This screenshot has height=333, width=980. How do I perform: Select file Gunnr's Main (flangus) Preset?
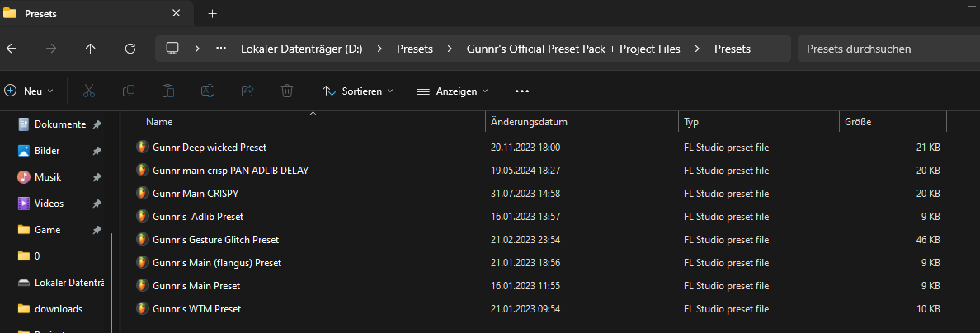tap(217, 263)
